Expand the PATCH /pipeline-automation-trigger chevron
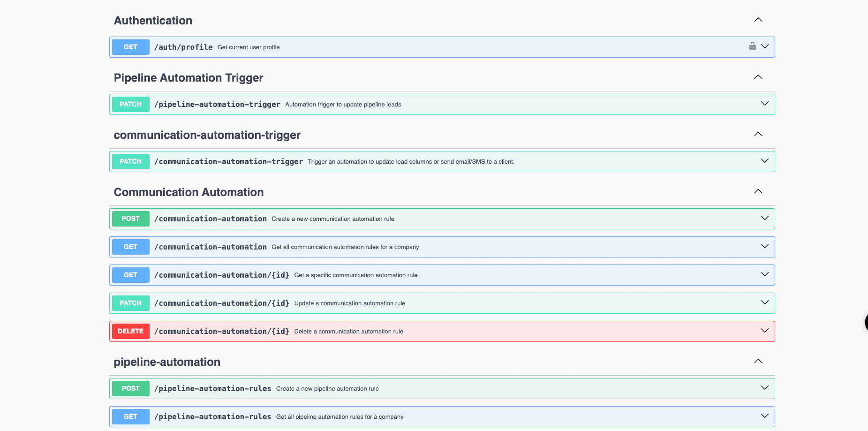This screenshot has height=431, width=868. [765, 104]
